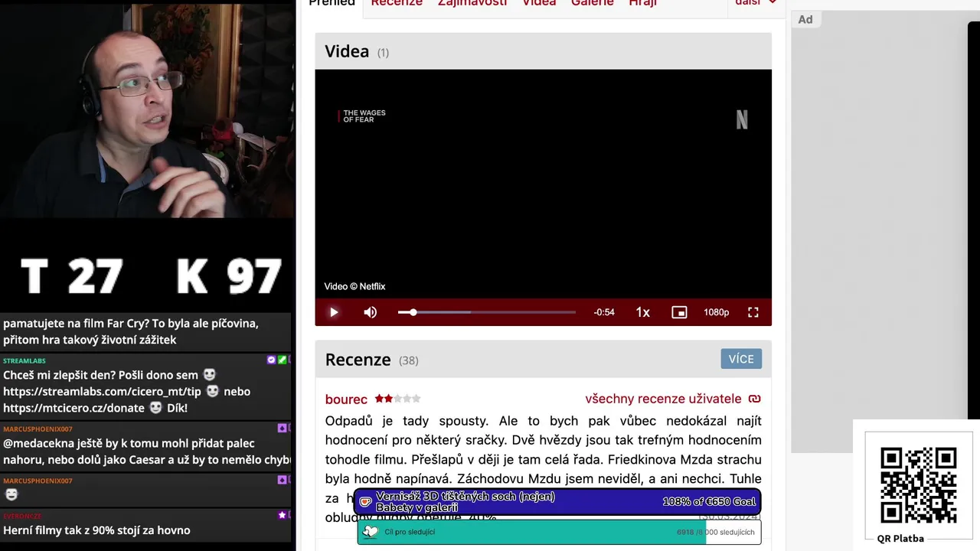Screen dimensions: 980x551
Task: Click the follower goal progress bar
Action: point(559,532)
